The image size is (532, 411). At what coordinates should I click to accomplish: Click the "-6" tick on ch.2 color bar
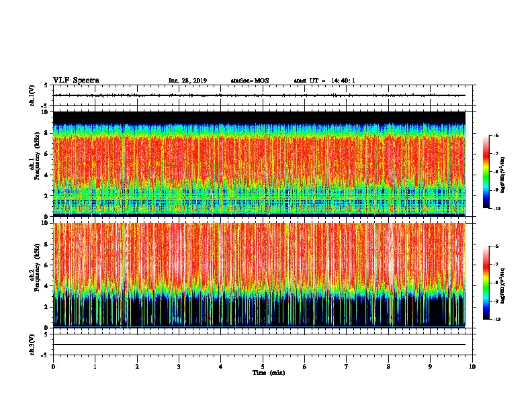496,246
